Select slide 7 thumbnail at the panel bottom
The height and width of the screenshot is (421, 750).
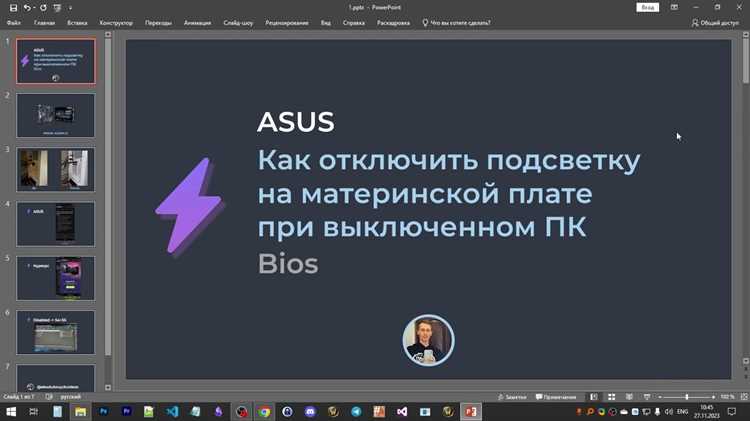56,378
